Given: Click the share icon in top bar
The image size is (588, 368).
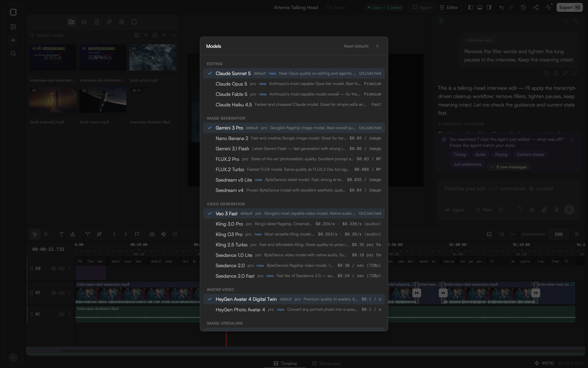Looking at the screenshot, I should pos(536,8).
